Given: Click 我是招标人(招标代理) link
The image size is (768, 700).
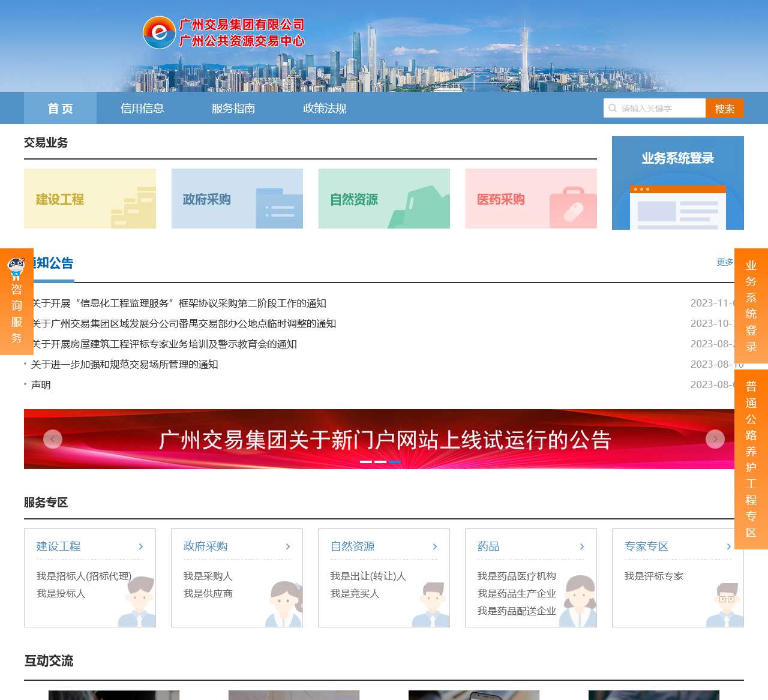Looking at the screenshot, I should pyautogui.click(x=84, y=576).
